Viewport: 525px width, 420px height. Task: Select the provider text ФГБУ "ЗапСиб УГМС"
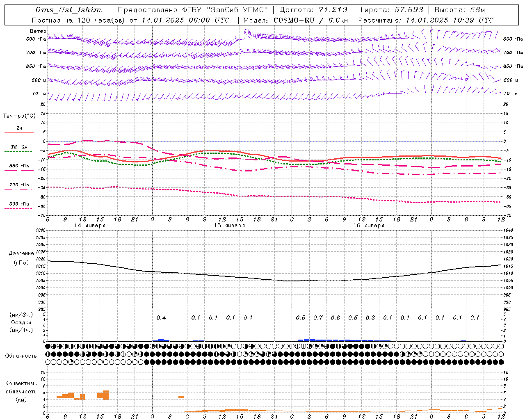[x=225, y=10]
